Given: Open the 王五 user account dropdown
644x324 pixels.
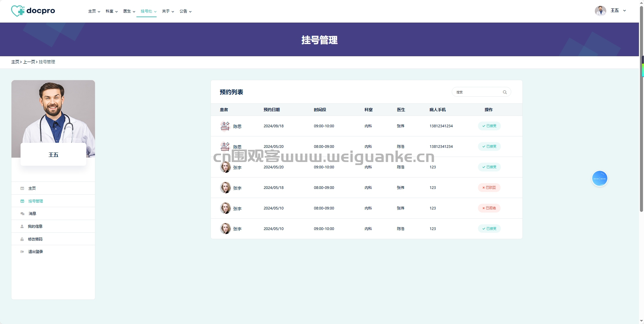Looking at the screenshot, I should click(x=618, y=10).
